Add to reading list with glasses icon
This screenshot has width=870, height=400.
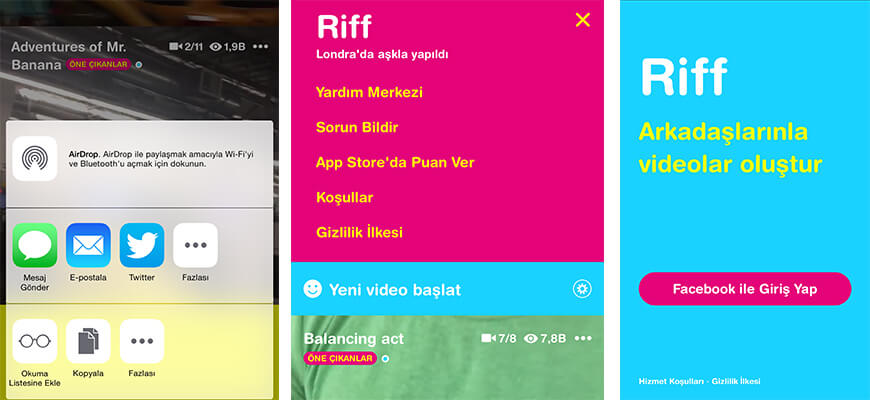(x=35, y=341)
